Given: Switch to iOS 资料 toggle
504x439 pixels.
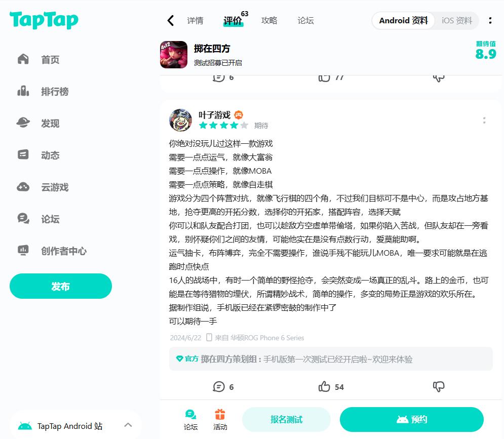Looking at the screenshot, I should pyautogui.click(x=457, y=21).
